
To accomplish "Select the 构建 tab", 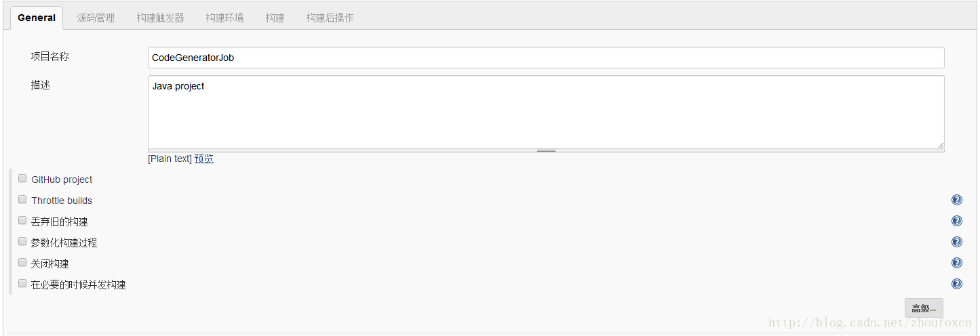I will click(275, 18).
